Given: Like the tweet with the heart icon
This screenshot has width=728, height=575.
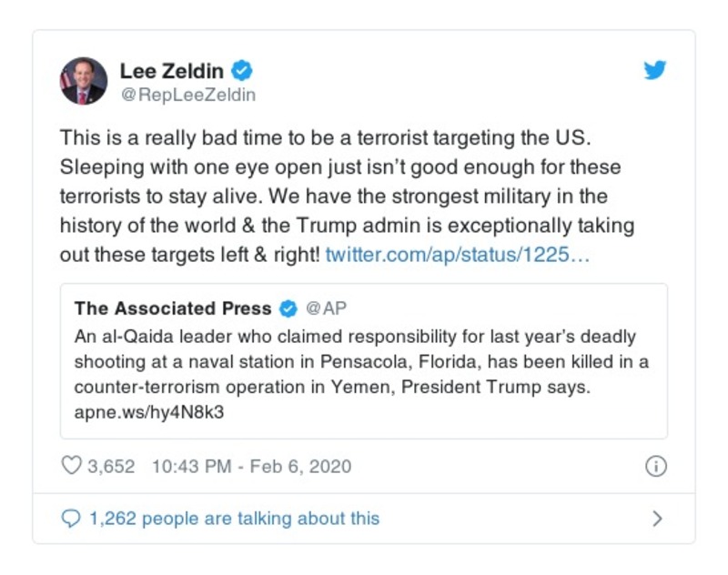Looking at the screenshot, I should [x=71, y=467].
